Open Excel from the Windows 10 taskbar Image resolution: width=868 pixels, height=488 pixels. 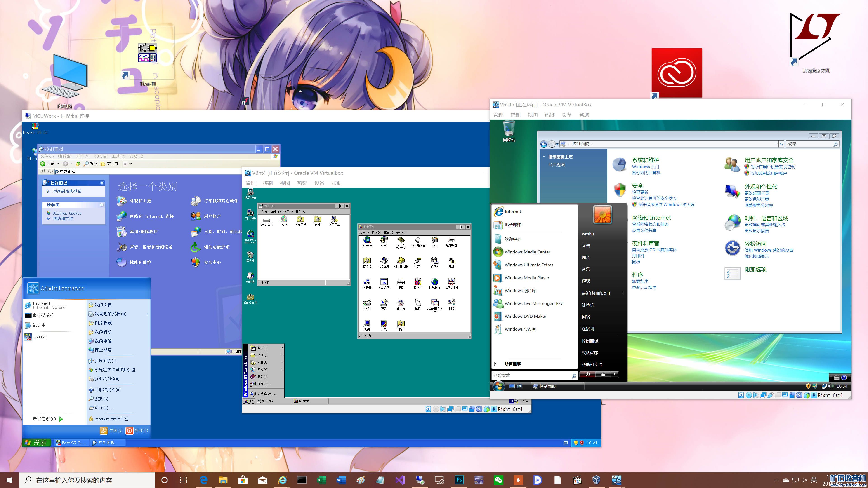(x=321, y=480)
